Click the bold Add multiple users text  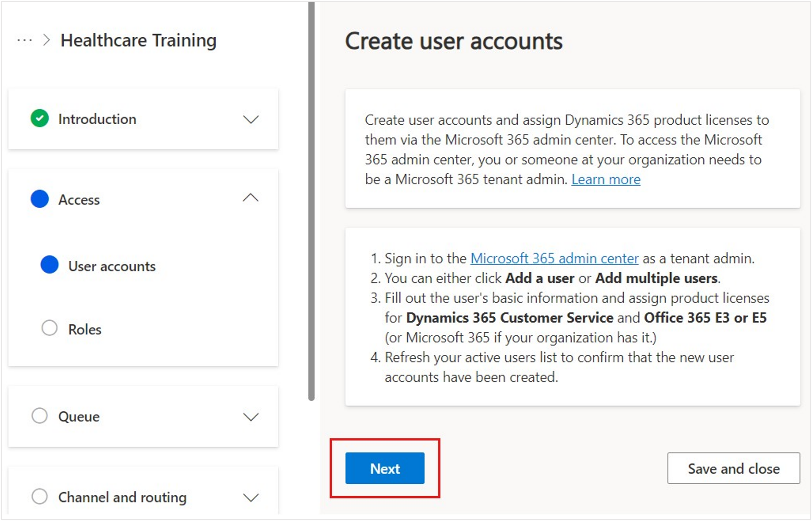pos(656,279)
